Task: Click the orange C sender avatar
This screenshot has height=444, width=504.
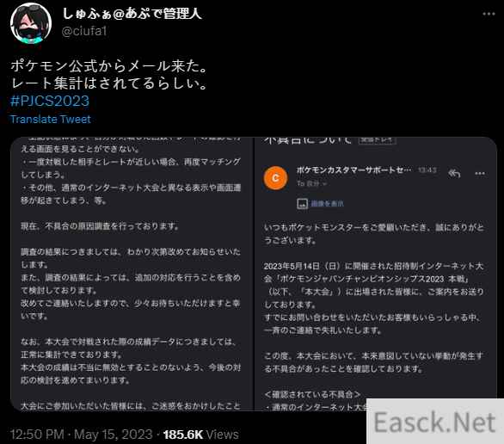Action: [275, 178]
